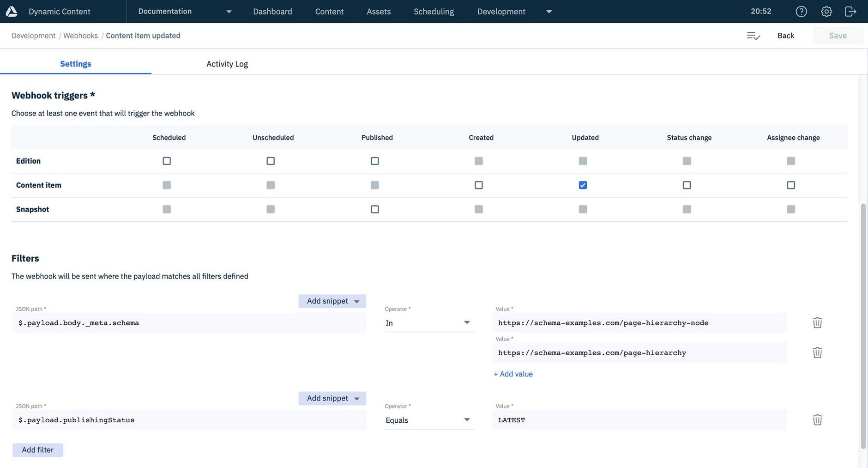
Task: Open the help question mark icon
Action: (802, 12)
